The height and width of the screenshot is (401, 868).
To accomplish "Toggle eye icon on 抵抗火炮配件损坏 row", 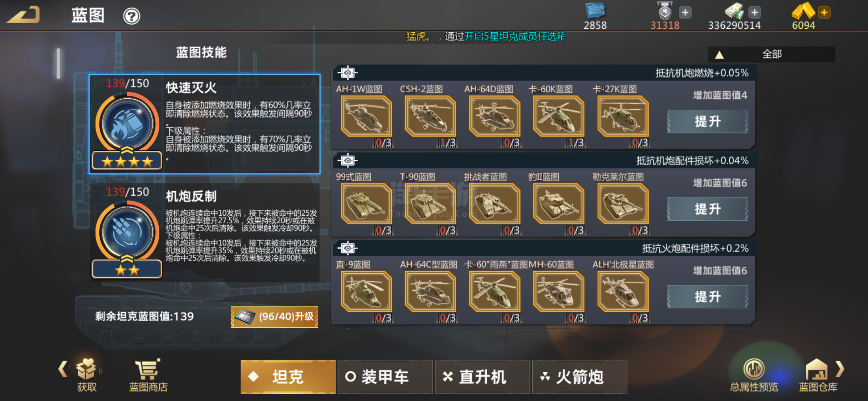I will click(x=347, y=248).
